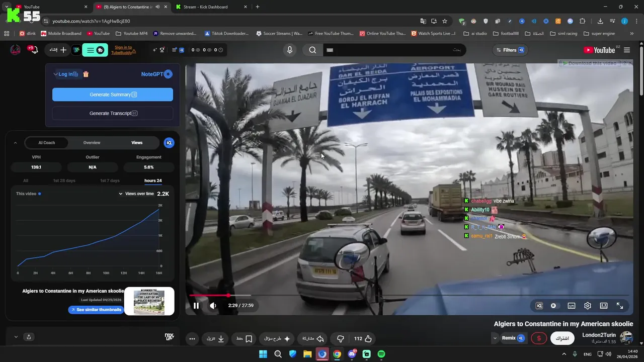Screen dimensions: 644x362
Task: Switch to the Views tab
Action: click(137, 143)
